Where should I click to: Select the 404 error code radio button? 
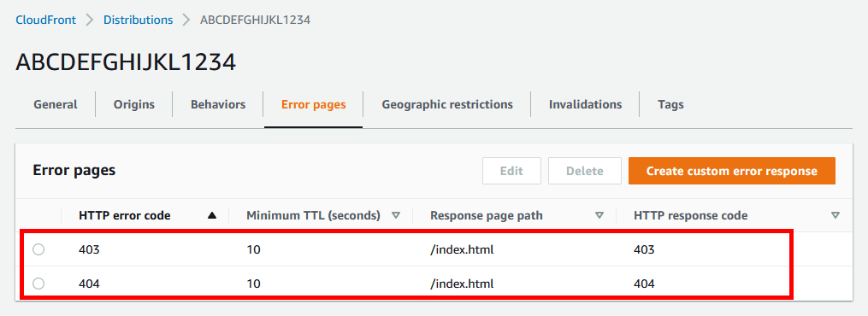click(x=38, y=284)
